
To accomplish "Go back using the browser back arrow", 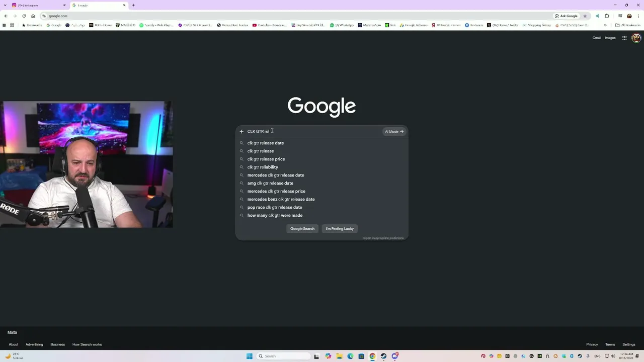I will click(x=6, y=16).
